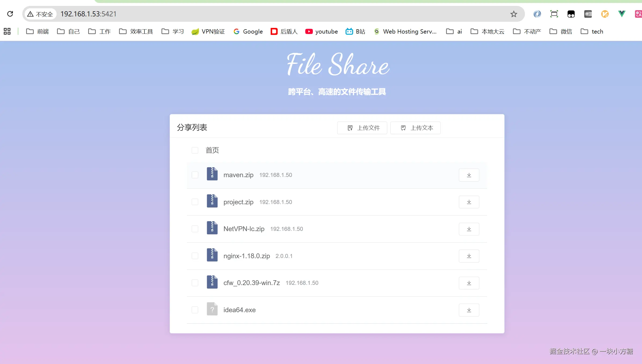Check the select-all 首页 checkbox
The image size is (642, 364).
[195, 150]
